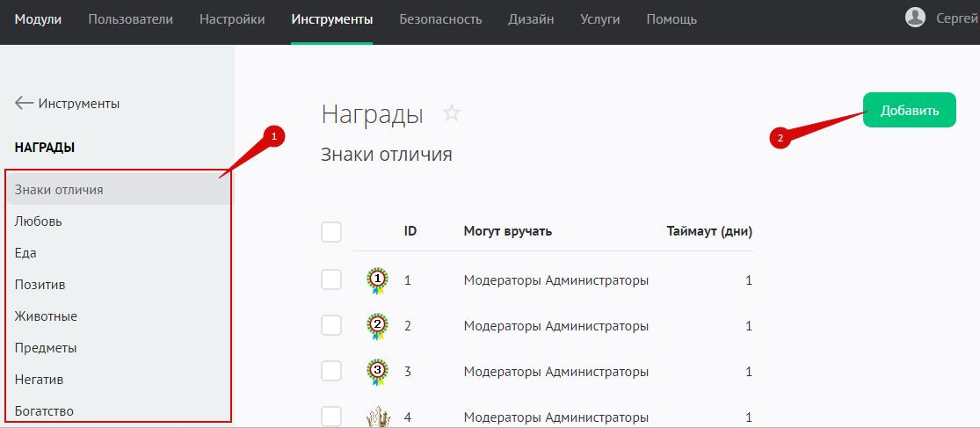Click the award badge icon numbered 1
This screenshot has height=428, width=980.
pos(377,280)
